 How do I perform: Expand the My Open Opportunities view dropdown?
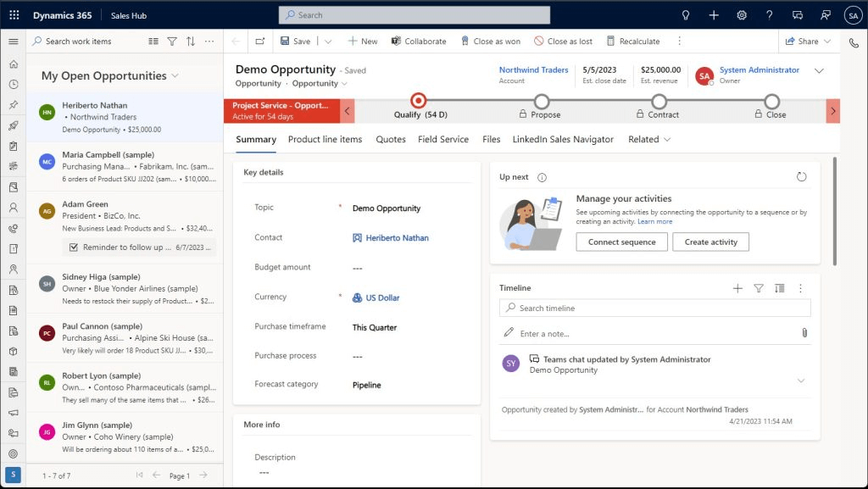pyautogui.click(x=175, y=75)
